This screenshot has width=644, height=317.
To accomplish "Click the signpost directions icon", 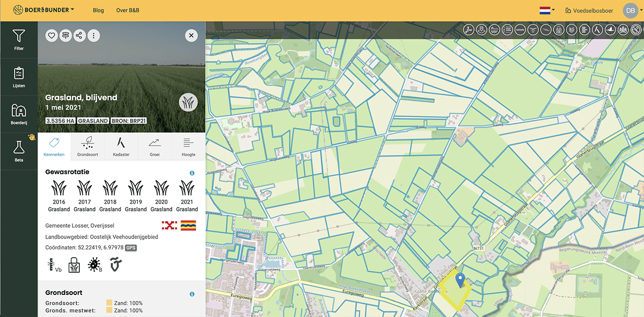I will [65, 35].
